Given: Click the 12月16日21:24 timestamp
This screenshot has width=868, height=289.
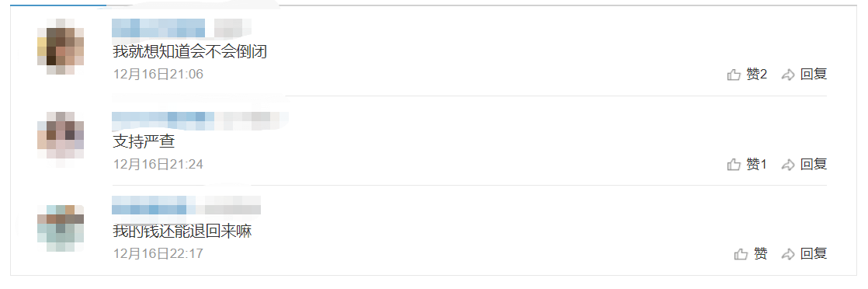Looking at the screenshot, I should pyautogui.click(x=158, y=165).
